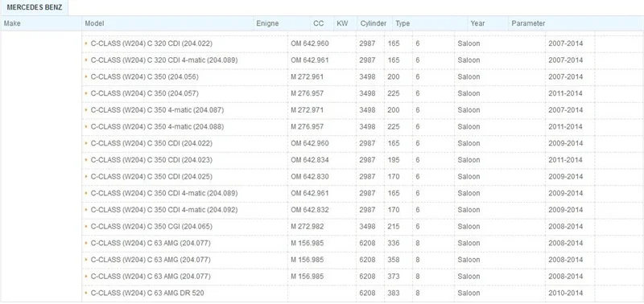The width and height of the screenshot is (644, 304).
Task: Click the arrow icon beside C 350 (204.056)
Action: tap(86, 76)
